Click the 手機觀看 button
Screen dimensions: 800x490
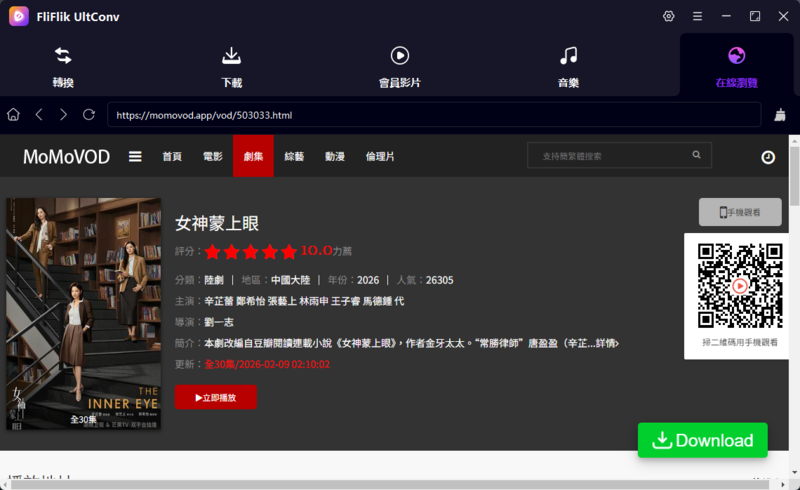740,212
